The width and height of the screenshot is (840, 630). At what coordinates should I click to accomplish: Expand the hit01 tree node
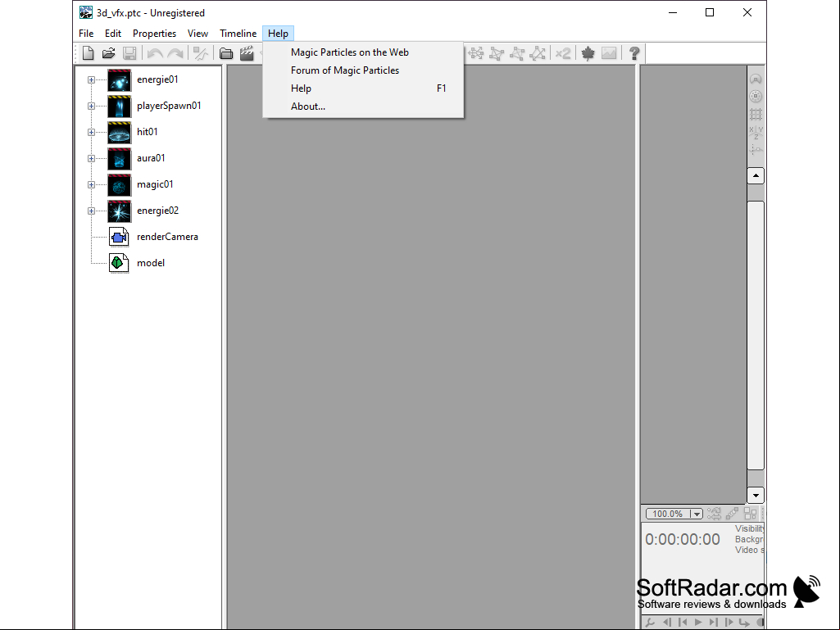[x=91, y=133]
